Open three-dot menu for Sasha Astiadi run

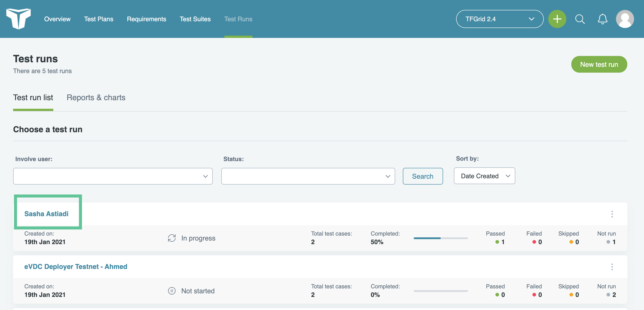(x=612, y=214)
